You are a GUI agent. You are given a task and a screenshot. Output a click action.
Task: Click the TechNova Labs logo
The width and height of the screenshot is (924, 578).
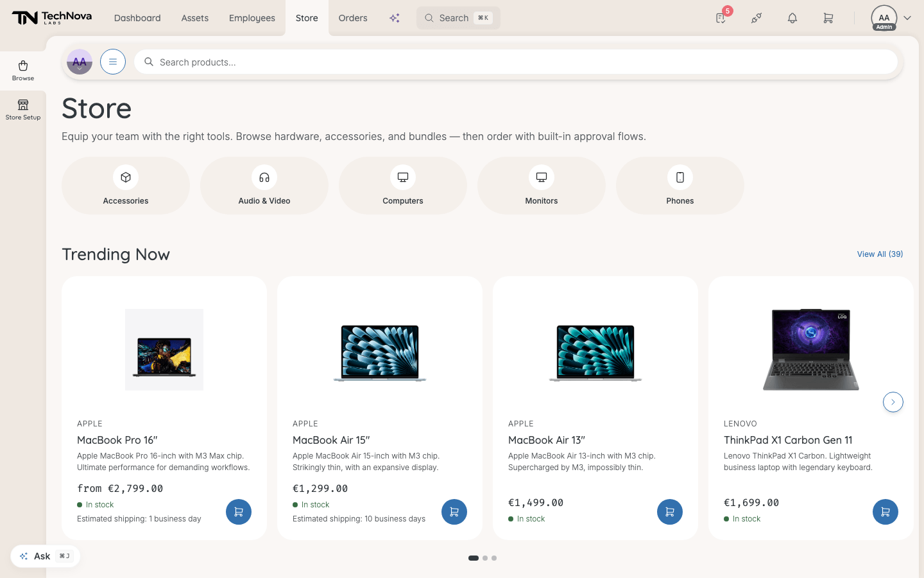[x=52, y=18]
